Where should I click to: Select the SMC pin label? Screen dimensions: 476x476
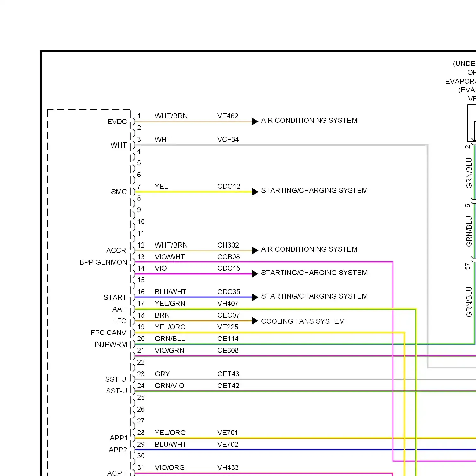coord(119,192)
